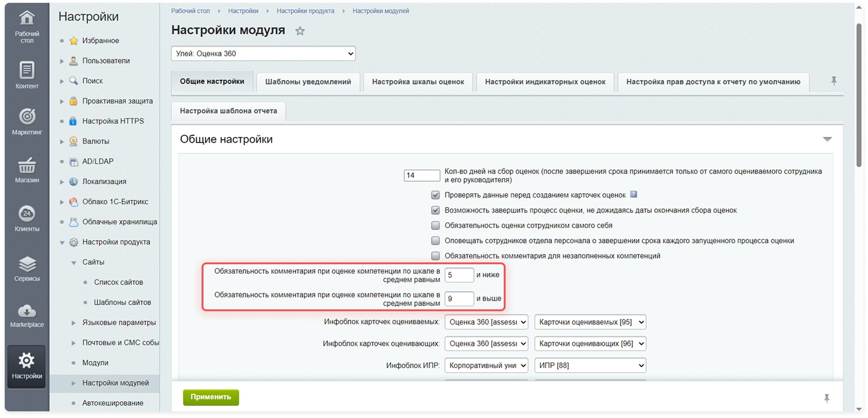Add page to favorites with star icon
This screenshot has height=418, width=868.
pyautogui.click(x=300, y=31)
